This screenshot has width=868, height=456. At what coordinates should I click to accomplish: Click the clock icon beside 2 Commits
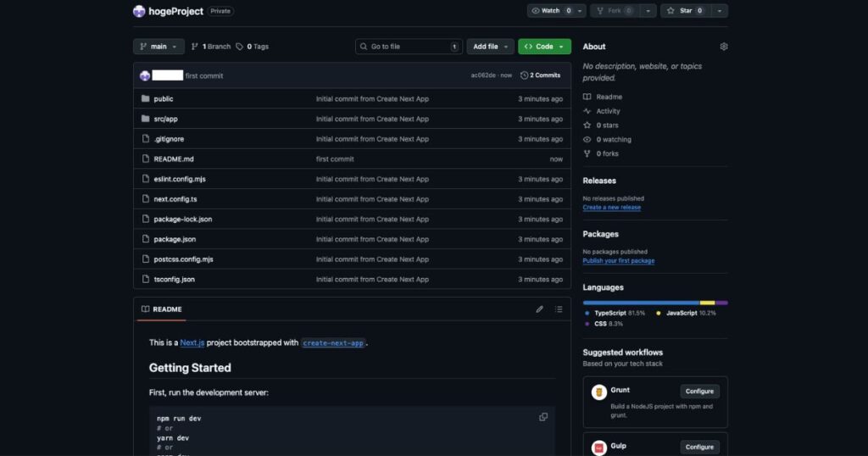click(x=524, y=75)
